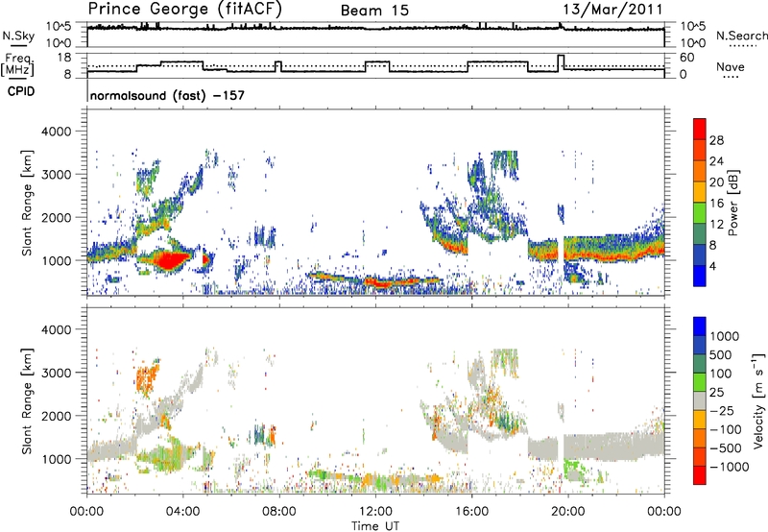The height and width of the screenshot is (532, 768).
Task: Click the 'N.Sky' axis label
Action: [x=18, y=36]
